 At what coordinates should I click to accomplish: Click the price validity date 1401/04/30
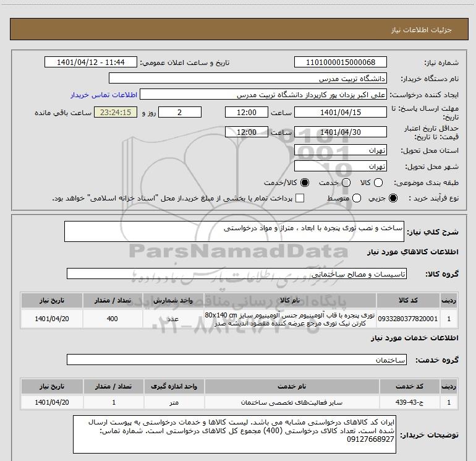(340, 132)
